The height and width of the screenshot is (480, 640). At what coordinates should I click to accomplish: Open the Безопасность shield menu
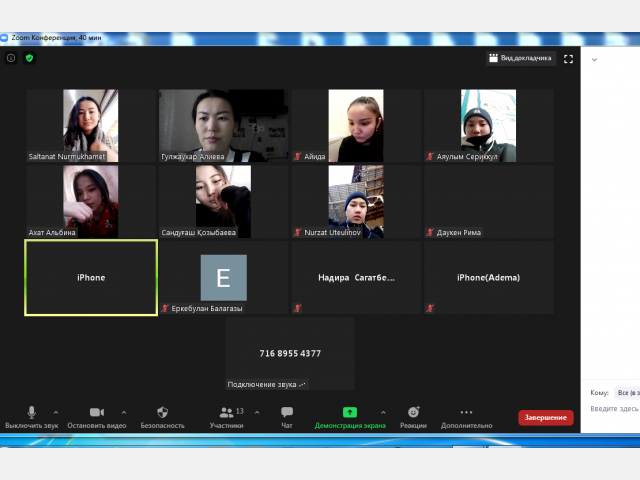[162, 417]
